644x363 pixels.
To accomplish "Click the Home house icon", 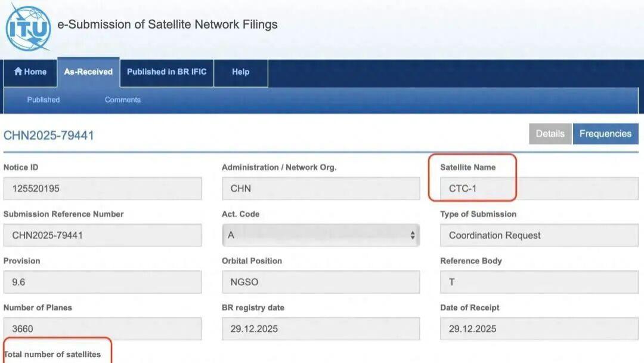I will click(18, 72).
